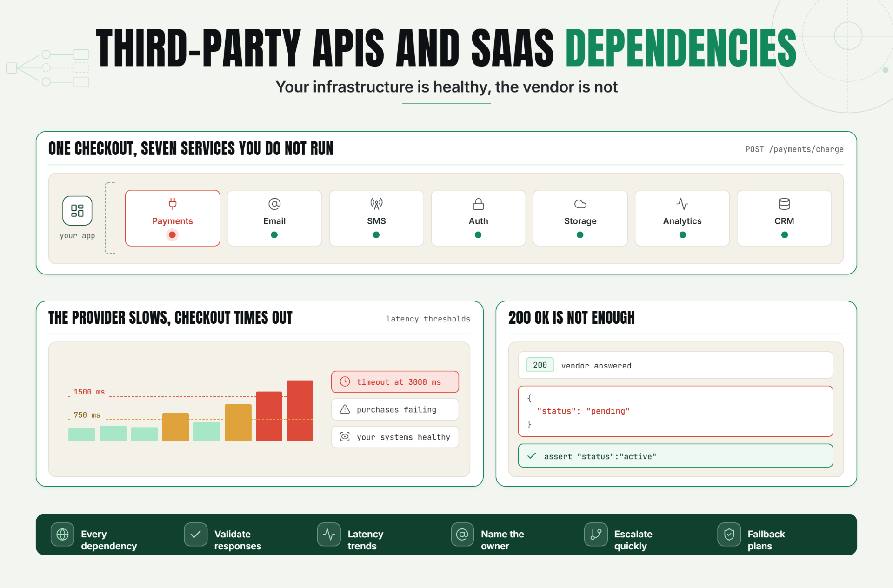
Task: Click the 'POST /payments/charge' text
Action: tap(794, 149)
